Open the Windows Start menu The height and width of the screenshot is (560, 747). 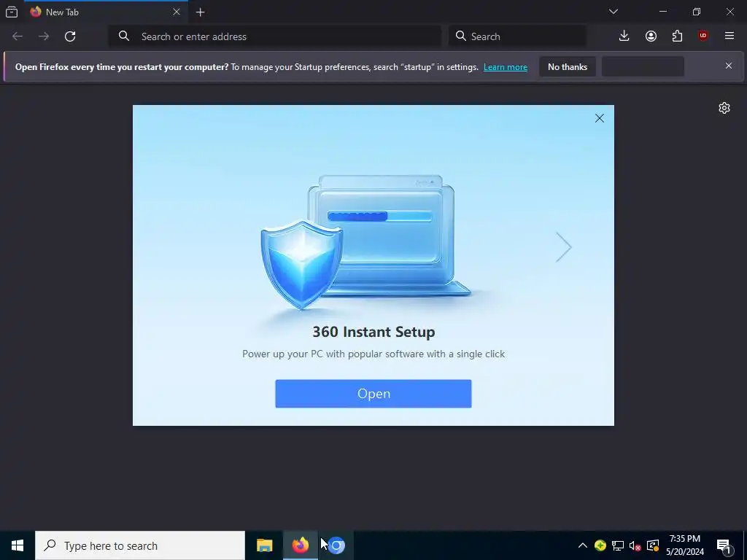[18, 545]
